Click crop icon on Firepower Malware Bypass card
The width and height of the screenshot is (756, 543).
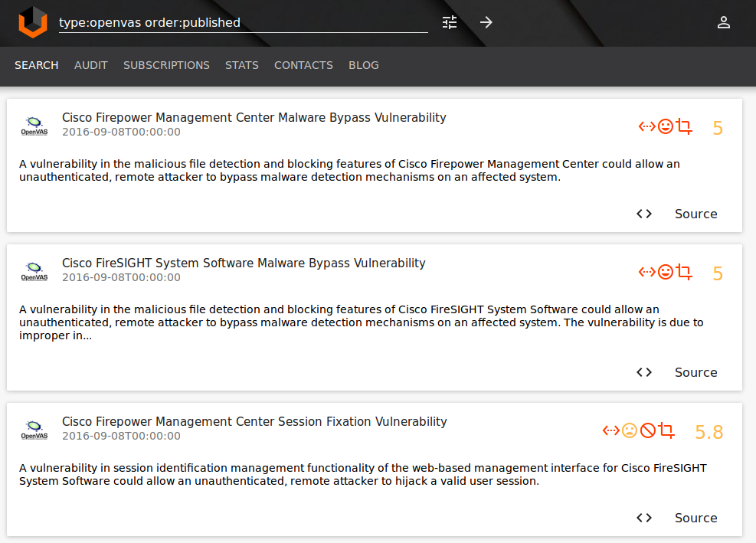(x=684, y=127)
